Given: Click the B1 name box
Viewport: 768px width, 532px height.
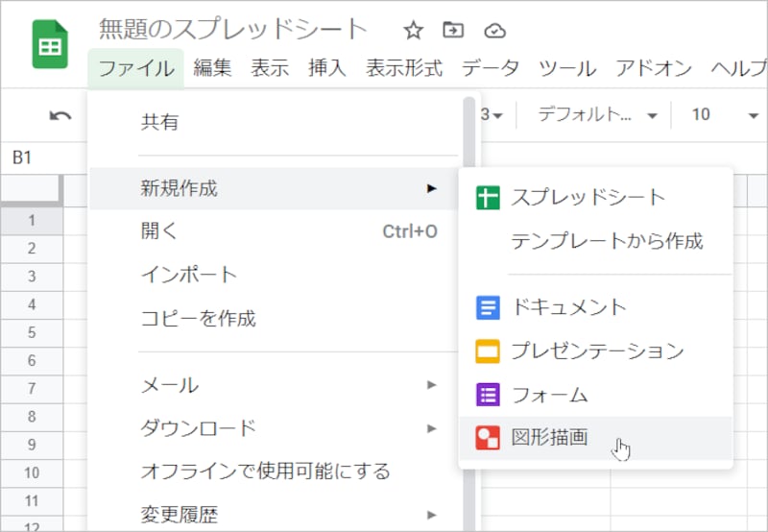Looking at the screenshot, I should click(43, 157).
